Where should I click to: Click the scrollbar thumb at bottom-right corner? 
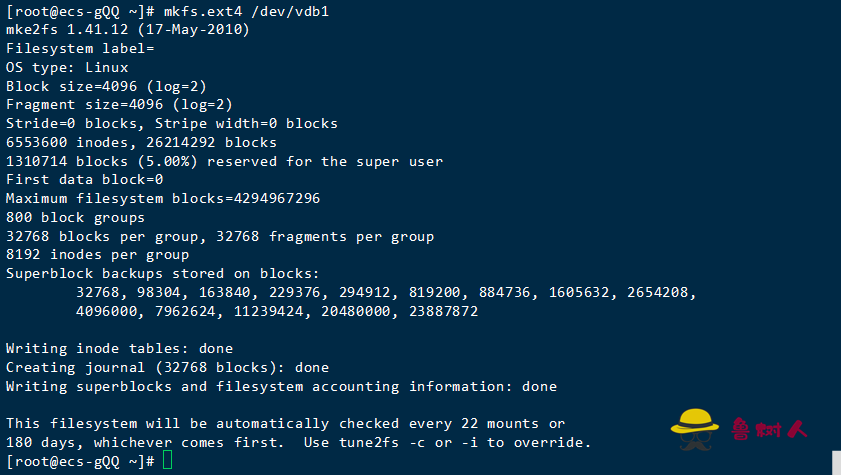pos(836,463)
